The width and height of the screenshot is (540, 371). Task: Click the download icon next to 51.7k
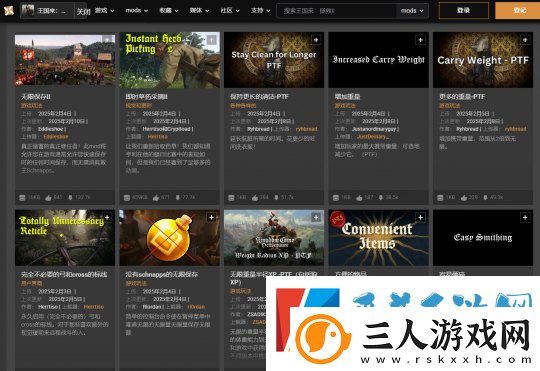[276, 198]
